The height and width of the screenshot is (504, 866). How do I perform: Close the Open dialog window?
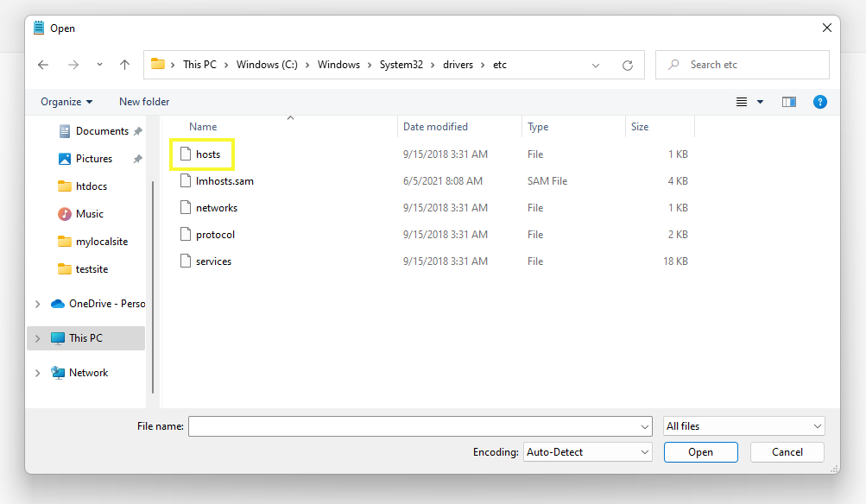coord(827,28)
